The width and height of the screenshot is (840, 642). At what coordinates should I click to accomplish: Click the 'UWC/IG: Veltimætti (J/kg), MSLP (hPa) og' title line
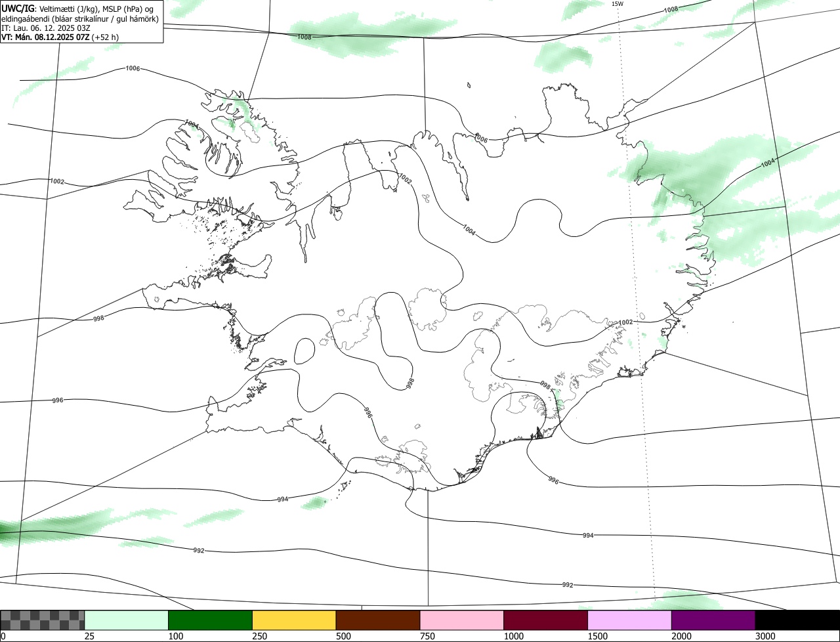tap(77, 9)
